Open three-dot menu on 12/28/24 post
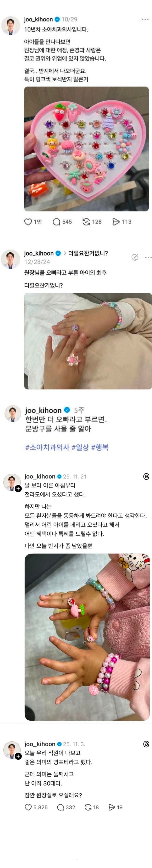This screenshot has width=152, height=868. 148,257
